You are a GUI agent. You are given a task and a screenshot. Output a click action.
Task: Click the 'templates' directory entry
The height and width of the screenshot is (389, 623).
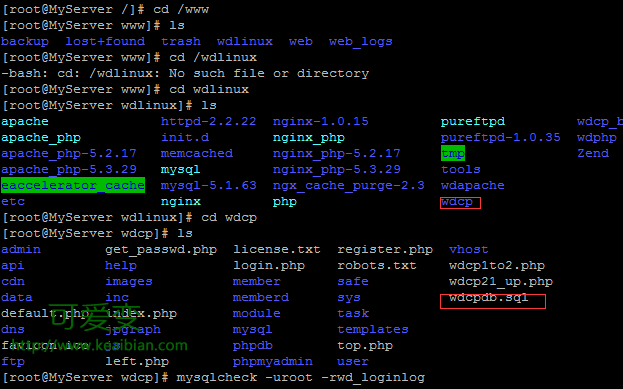[x=373, y=330]
